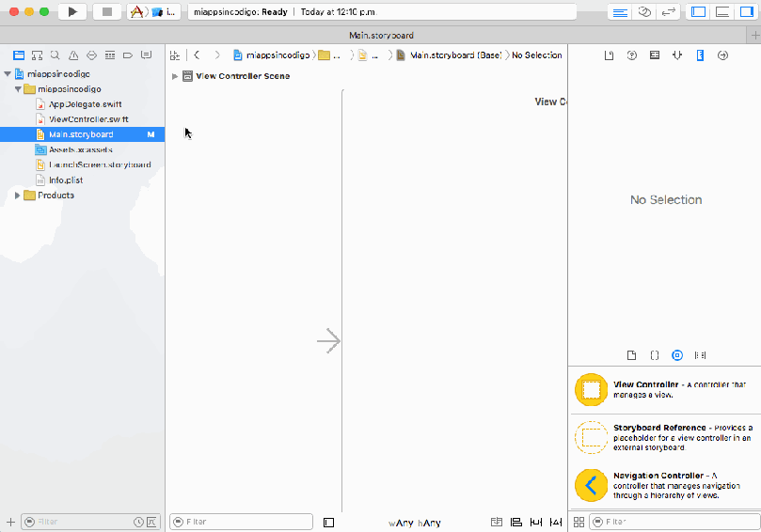Open the Connections inspector arrow icon
This screenshot has height=532, width=761.
click(x=722, y=55)
